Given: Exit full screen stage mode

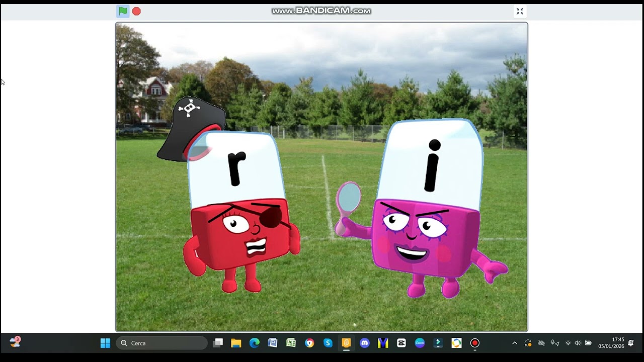Looking at the screenshot, I should 520,11.
